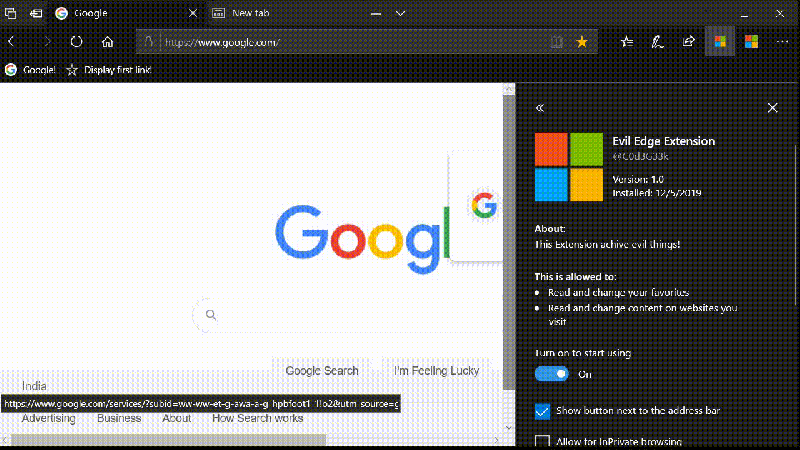
Task: Open the How Search works link
Action: 258,418
